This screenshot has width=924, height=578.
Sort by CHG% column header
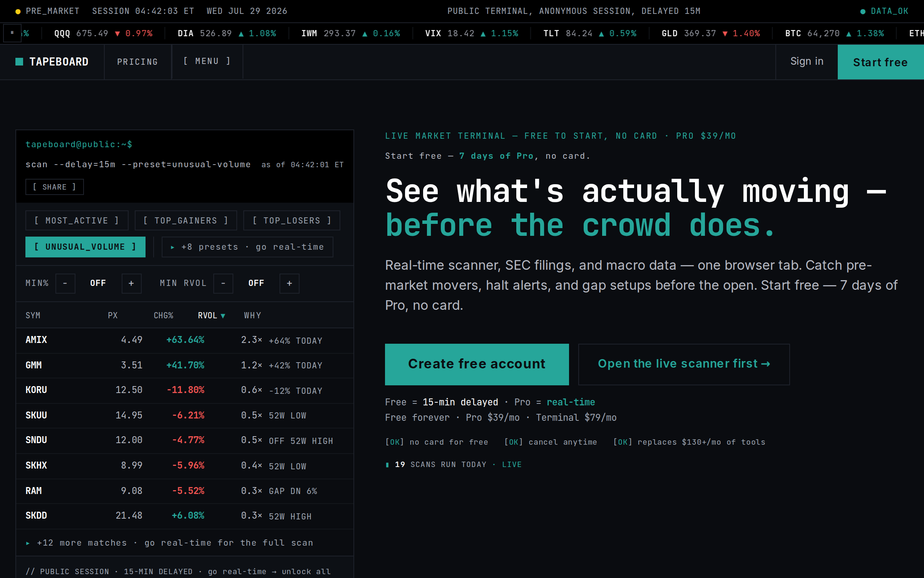click(163, 316)
